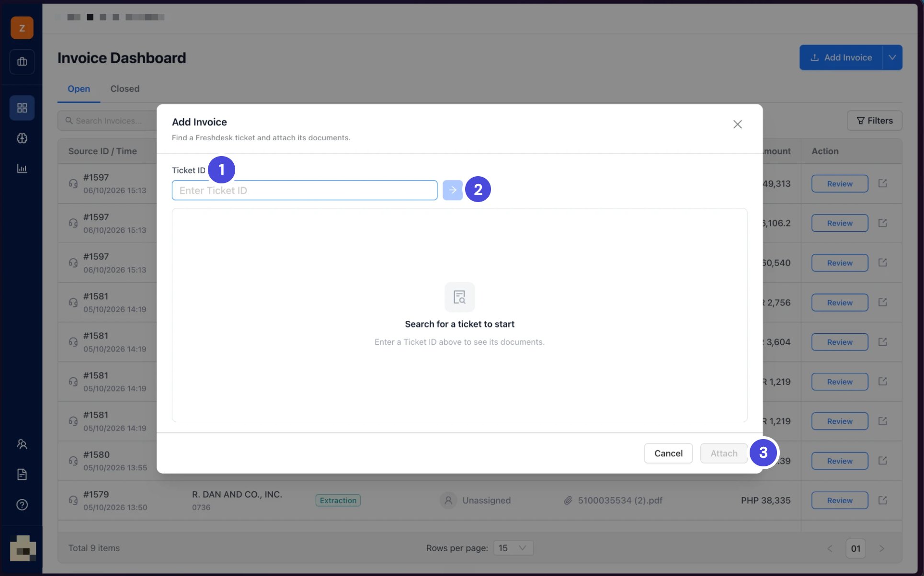
Task: Open Rows per page dropdown
Action: coord(513,548)
